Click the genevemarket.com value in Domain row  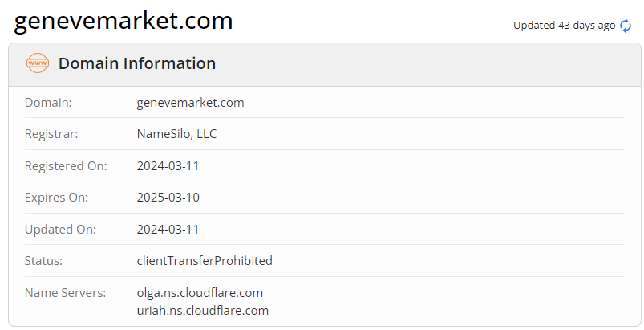(191, 103)
